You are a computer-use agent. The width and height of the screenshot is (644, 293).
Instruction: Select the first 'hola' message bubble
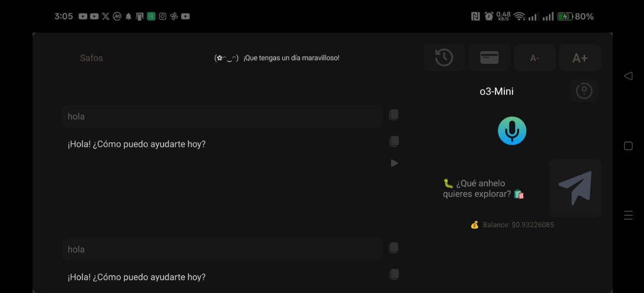(x=222, y=116)
